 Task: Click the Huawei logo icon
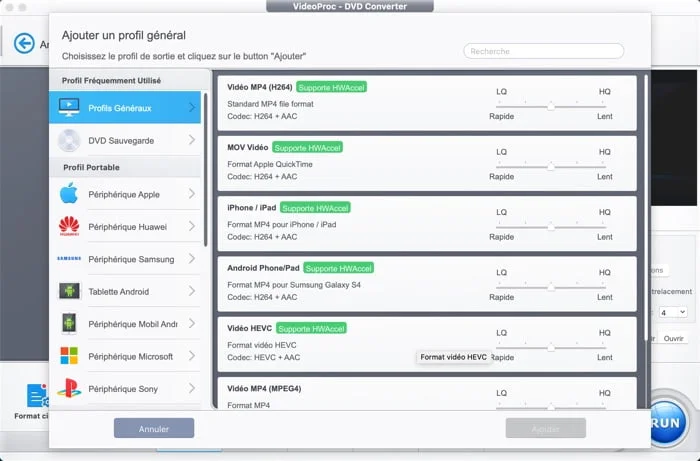69,226
